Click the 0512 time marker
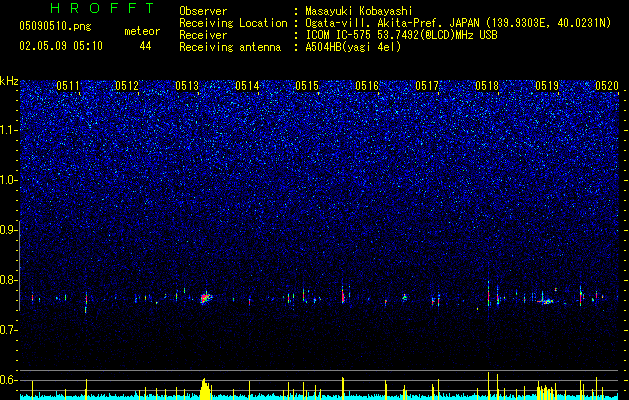629x400 pixels. [x=127, y=86]
